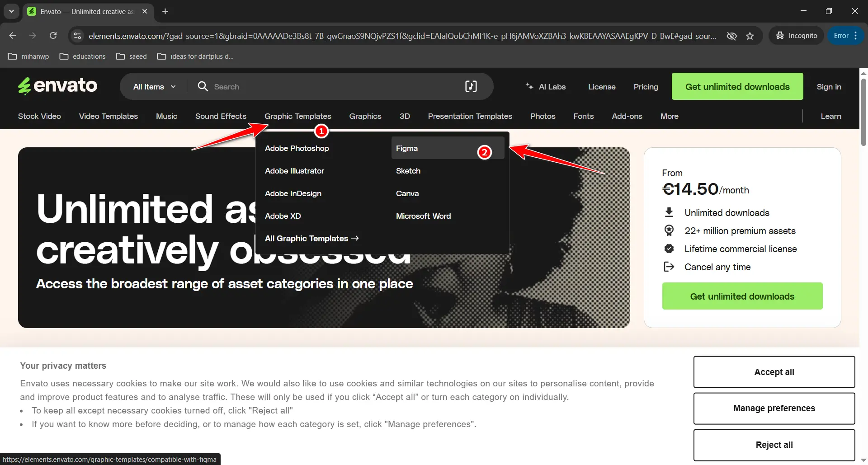Open the License page

click(602, 87)
